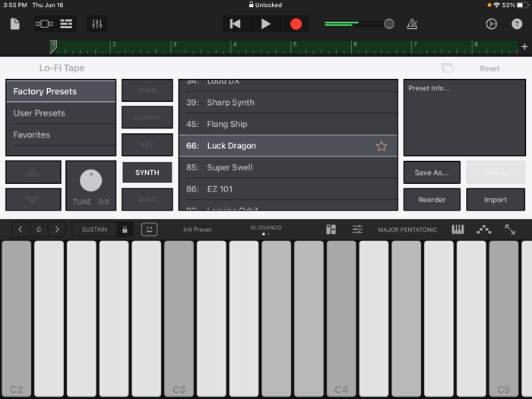Screen dimensions: 532x399
Task: Open the Favorites list
Action: 61,135
